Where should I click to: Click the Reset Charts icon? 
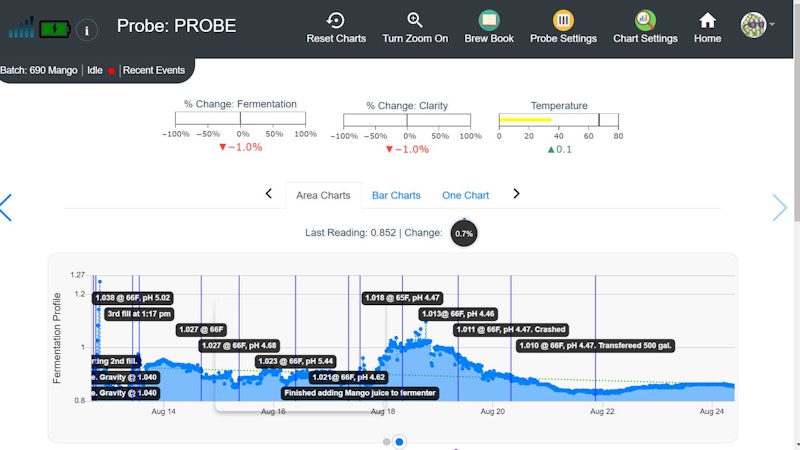coord(336,20)
